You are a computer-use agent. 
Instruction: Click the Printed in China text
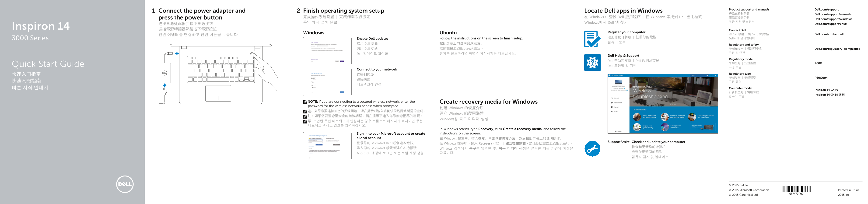click(849, 190)
